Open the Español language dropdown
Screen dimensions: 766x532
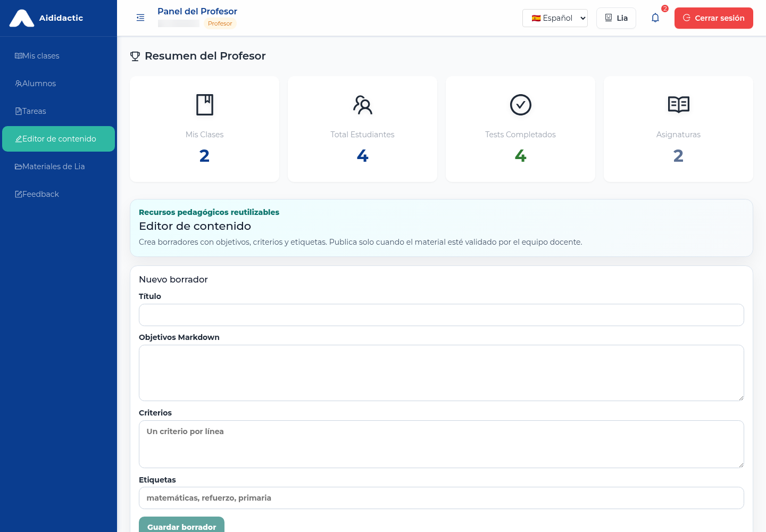click(x=555, y=18)
